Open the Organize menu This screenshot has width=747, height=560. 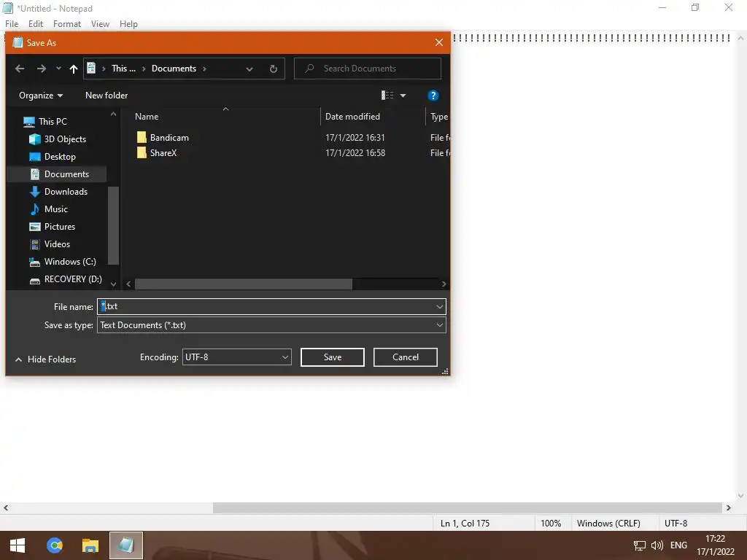pos(41,96)
